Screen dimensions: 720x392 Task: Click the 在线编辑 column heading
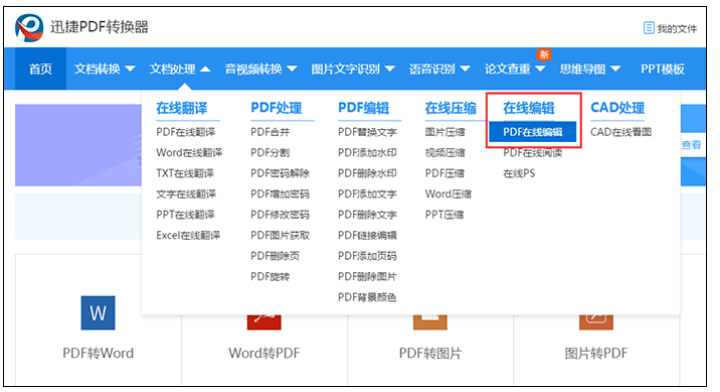tap(529, 108)
